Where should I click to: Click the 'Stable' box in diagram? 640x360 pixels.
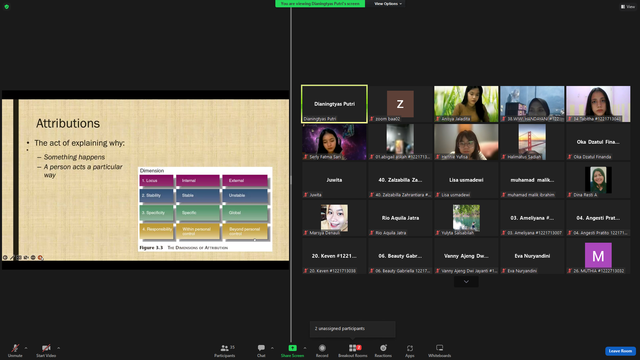coord(198,196)
